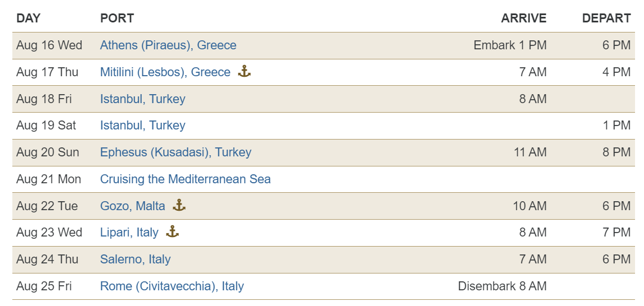This screenshot has width=644, height=306.
Task: Open the Athens (Piraeus), Greece port link
Action: [x=168, y=45]
